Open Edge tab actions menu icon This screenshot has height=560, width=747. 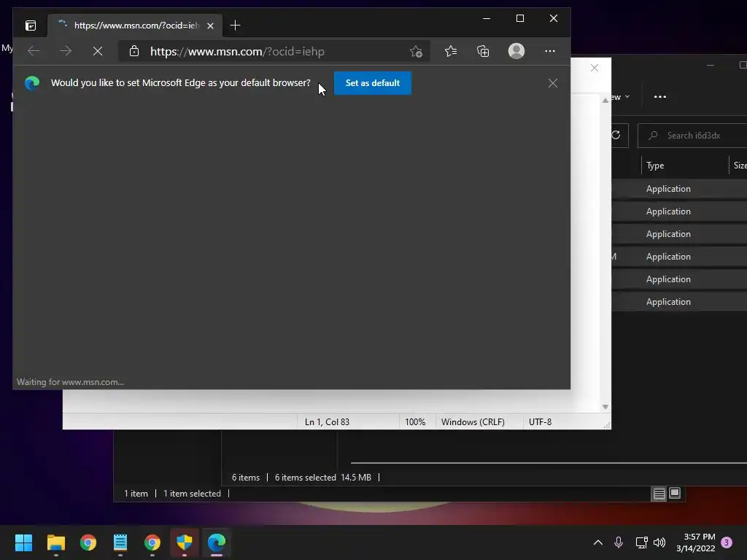click(x=31, y=26)
